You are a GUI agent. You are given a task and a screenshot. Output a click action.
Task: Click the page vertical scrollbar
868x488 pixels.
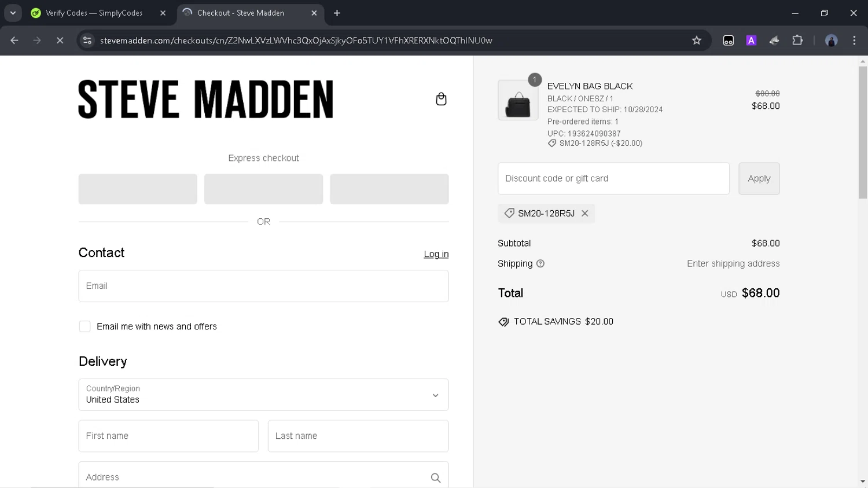863,133
